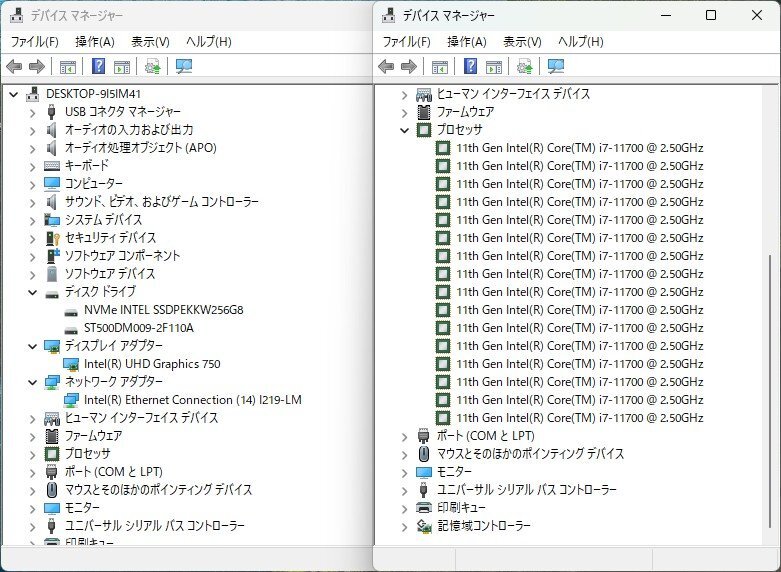The height and width of the screenshot is (572, 781).
Task: Expand ポート (COM と LPT) in right window
Action: coord(404,437)
